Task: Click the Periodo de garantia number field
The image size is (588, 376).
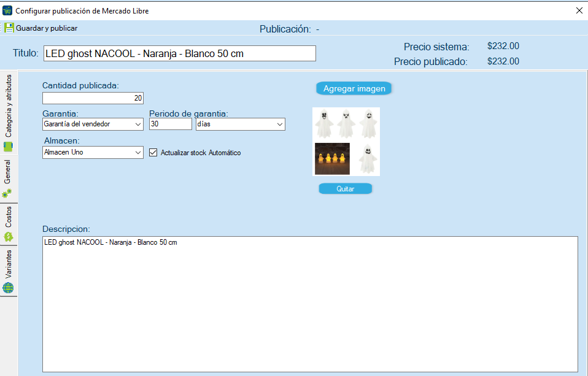Action: point(171,124)
